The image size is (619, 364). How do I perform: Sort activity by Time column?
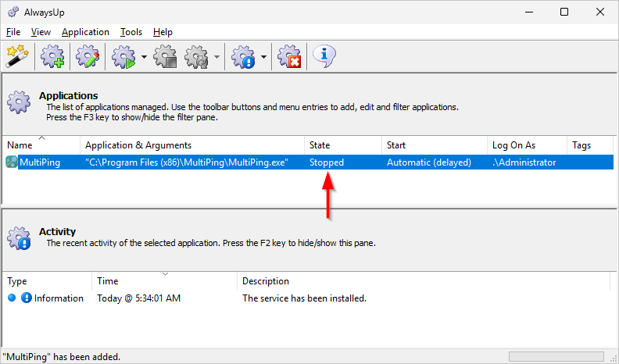[164, 280]
